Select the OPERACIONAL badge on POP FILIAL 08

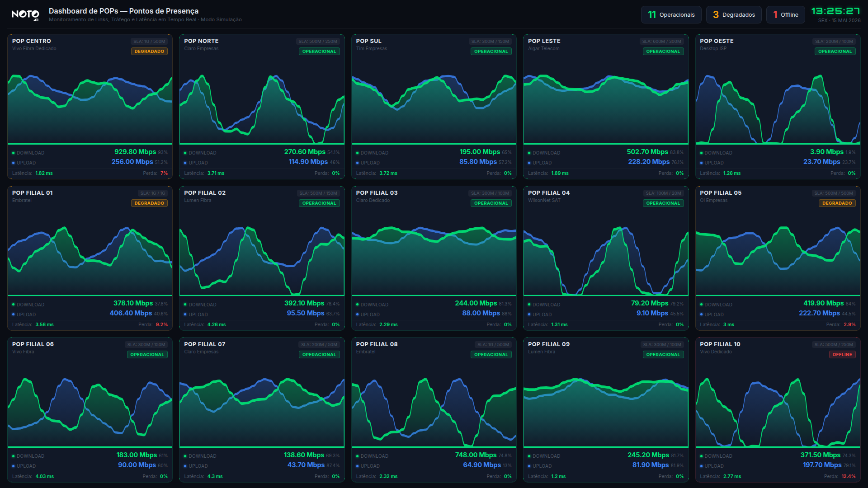491,355
